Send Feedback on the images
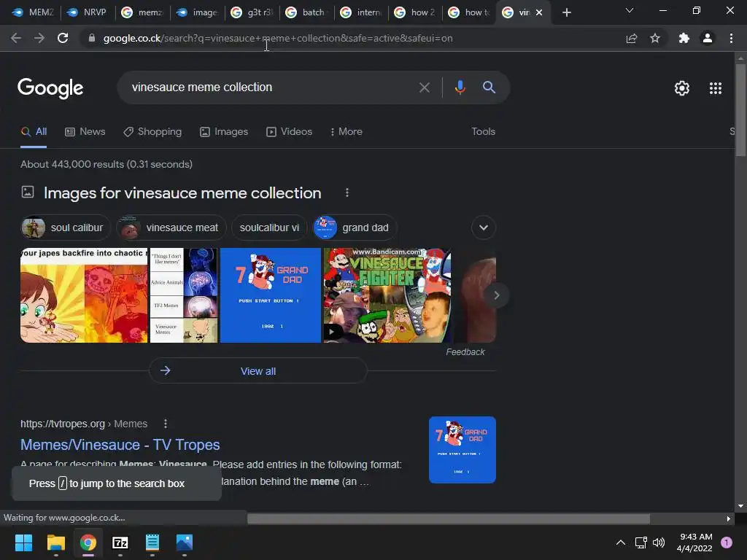 click(x=465, y=352)
